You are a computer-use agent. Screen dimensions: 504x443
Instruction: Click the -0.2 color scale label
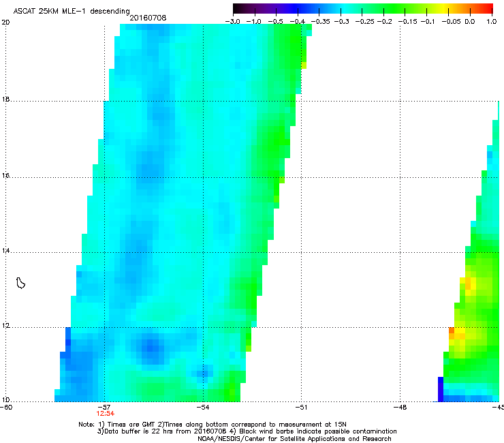[384, 22]
